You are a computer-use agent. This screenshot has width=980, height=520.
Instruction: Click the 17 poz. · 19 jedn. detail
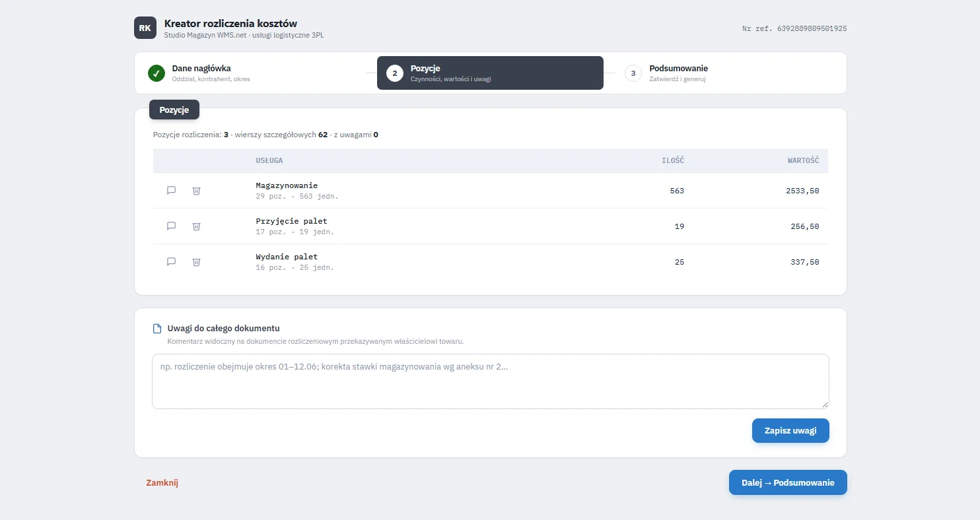pyautogui.click(x=295, y=232)
